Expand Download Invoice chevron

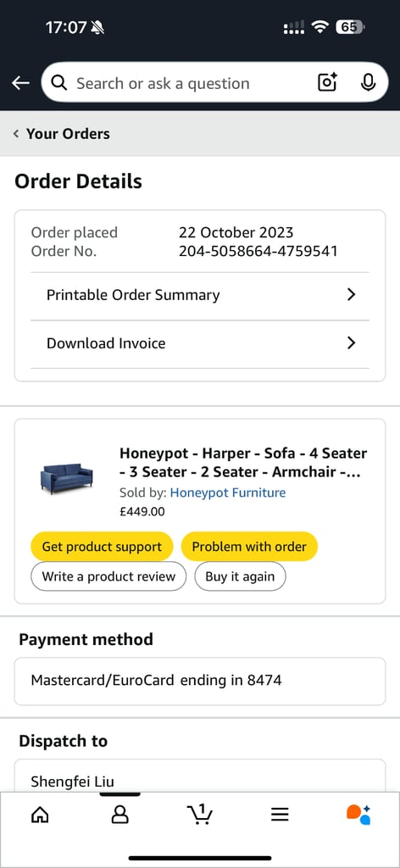click(x=351, y=343)
